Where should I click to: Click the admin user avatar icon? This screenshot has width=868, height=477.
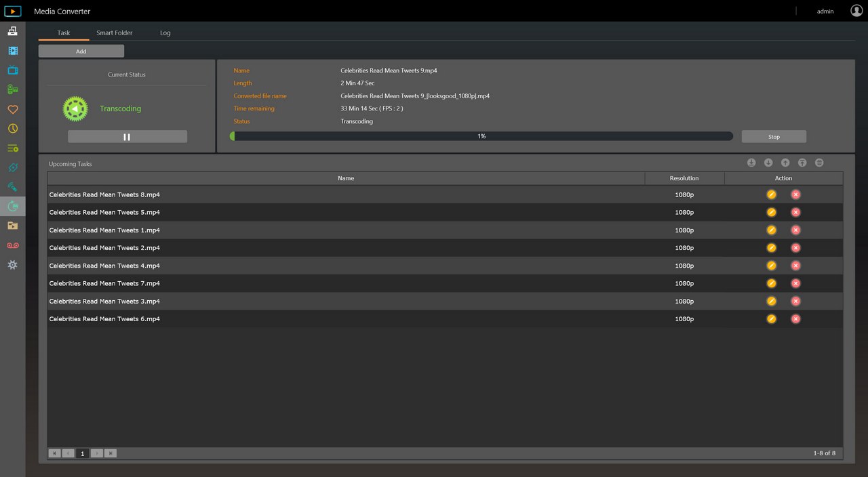tap(856, 11)
